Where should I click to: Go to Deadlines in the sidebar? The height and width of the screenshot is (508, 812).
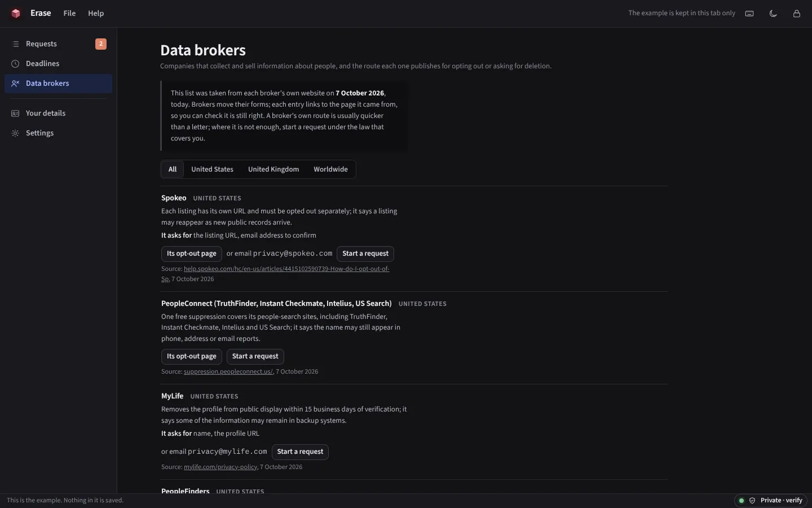click(x=59, y=64)
